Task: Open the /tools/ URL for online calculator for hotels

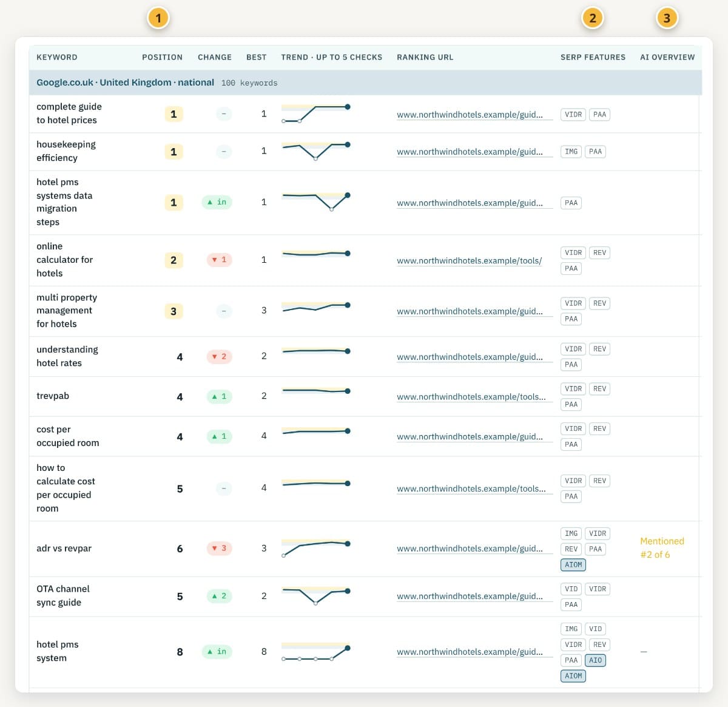Action: click(469, 261)
